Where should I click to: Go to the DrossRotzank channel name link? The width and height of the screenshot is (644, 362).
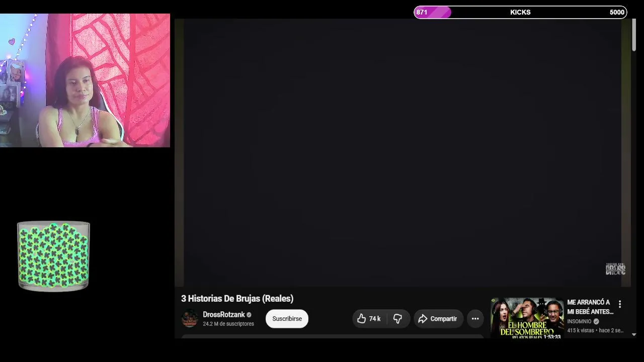point(223,315)
